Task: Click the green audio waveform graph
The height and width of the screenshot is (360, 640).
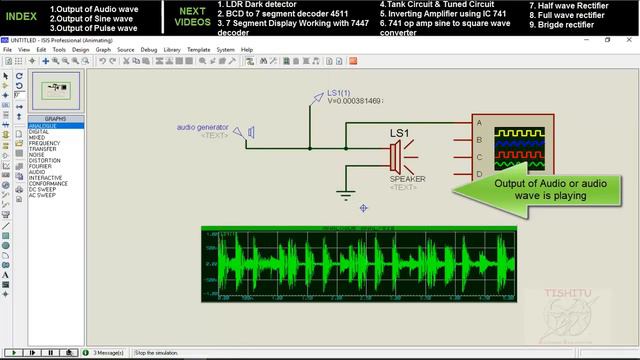Action: (359, 264)
